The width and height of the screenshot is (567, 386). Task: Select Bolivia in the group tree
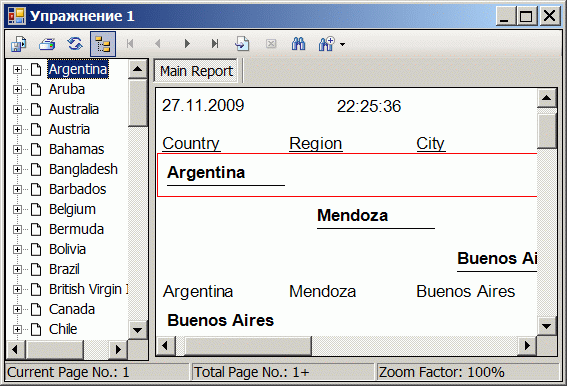(67, 249)
